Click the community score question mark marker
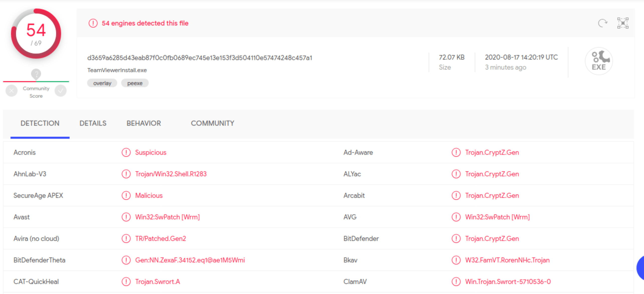 click(x=36, y=74)
